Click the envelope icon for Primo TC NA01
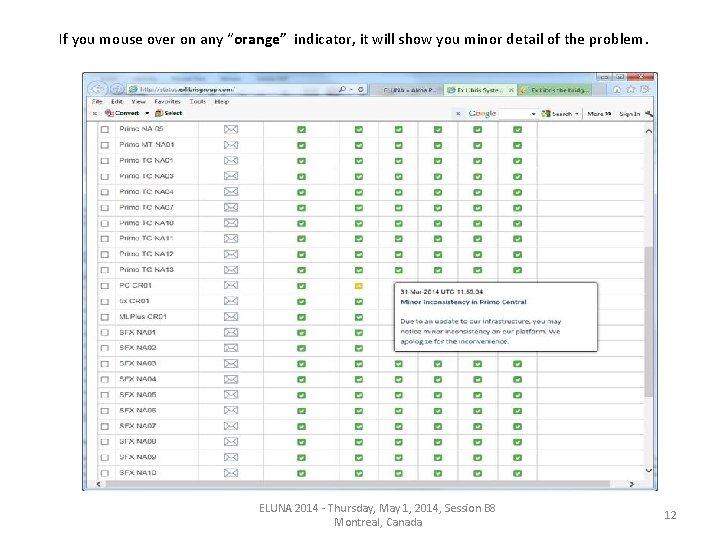 (x=231, y=160)
